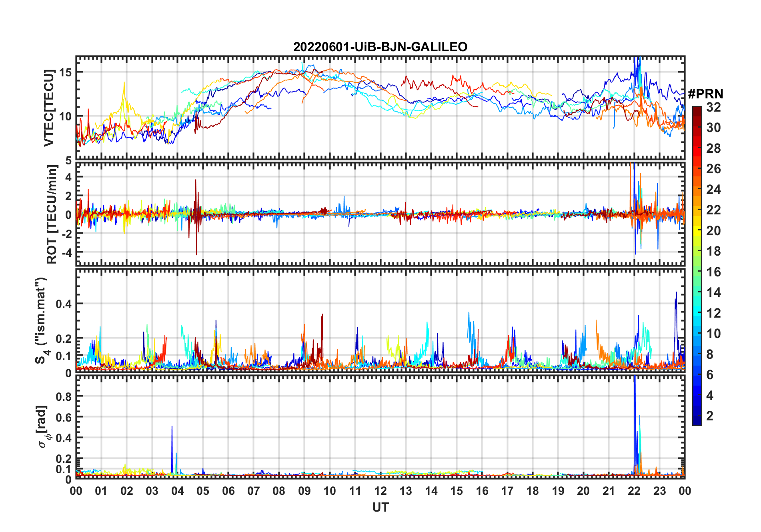Click colorbar tick label 28
Screen dimensions: 761x532
pyautogui.click(x=713, y=148)
